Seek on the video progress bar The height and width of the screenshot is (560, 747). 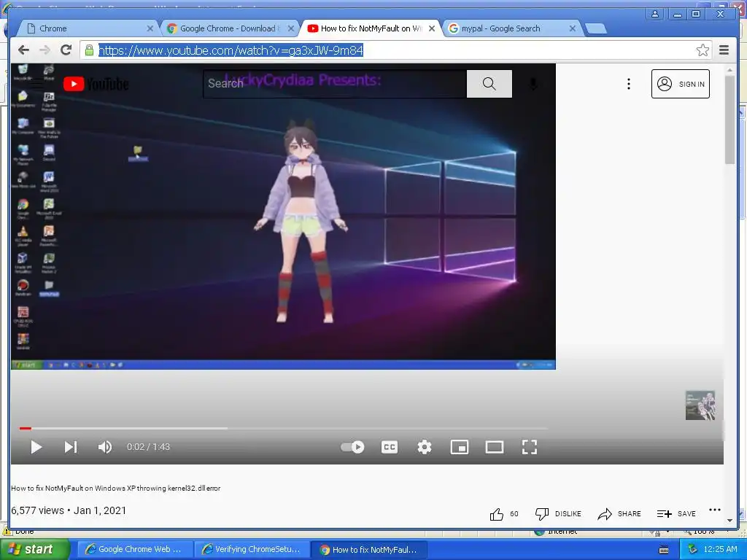tap(284, 429)
